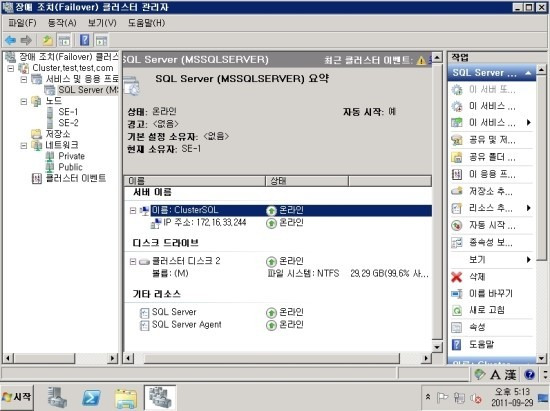Click the volume tray icon
This screenshot has width=550, height=411.
[476, 398]
